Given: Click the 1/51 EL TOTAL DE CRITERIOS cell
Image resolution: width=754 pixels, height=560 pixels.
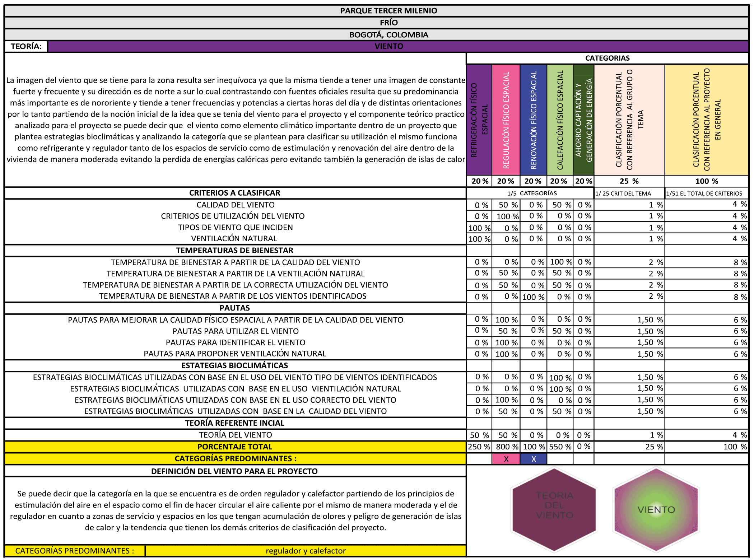Looking at the screenshot, I should click(x=707, y=193).
